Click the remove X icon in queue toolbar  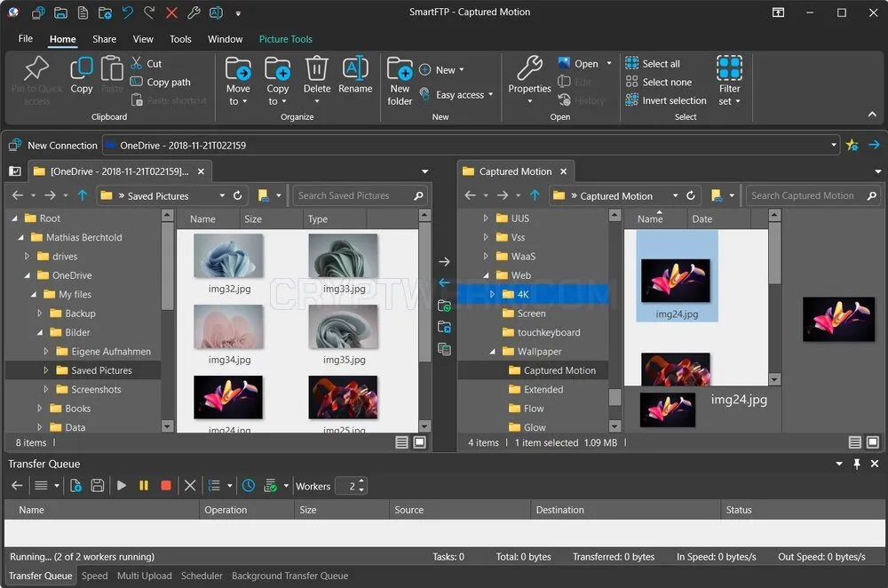pyautogui.click(x=190, y=486)
